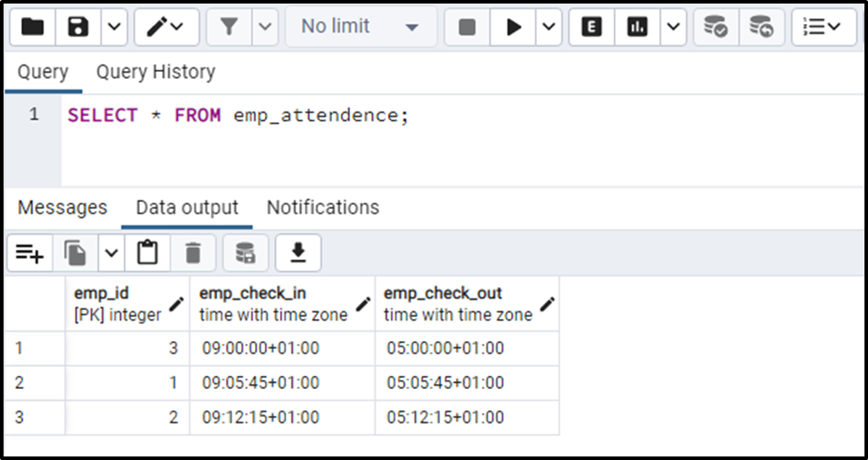Expand the Save File options arrow

[x=114, y=27]
